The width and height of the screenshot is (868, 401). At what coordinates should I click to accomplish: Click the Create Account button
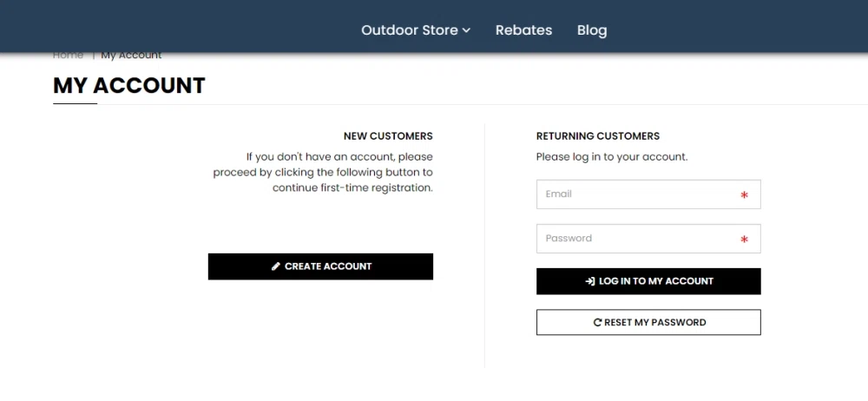pos(320,266)
